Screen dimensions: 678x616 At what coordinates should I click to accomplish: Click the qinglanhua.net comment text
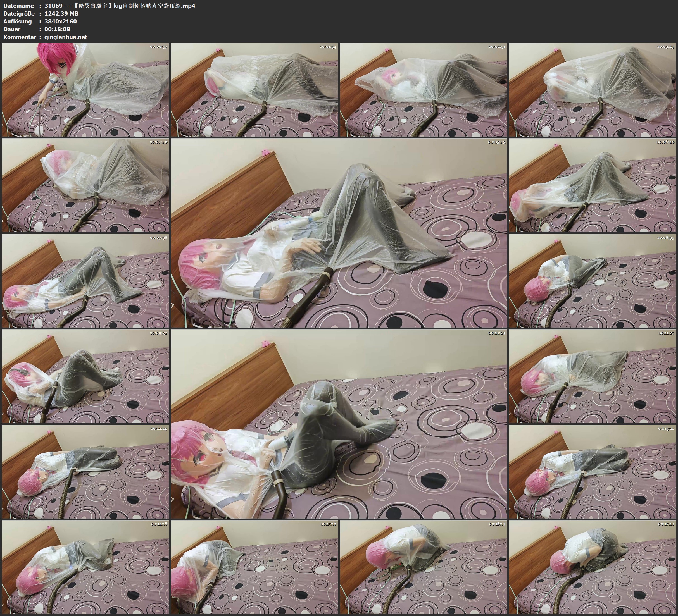(66, 37)
